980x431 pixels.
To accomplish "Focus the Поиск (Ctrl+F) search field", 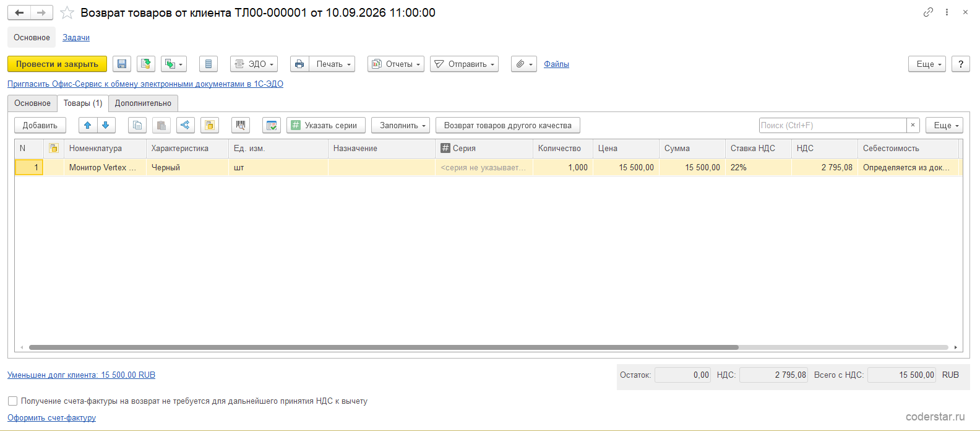I will coord(833,125).
